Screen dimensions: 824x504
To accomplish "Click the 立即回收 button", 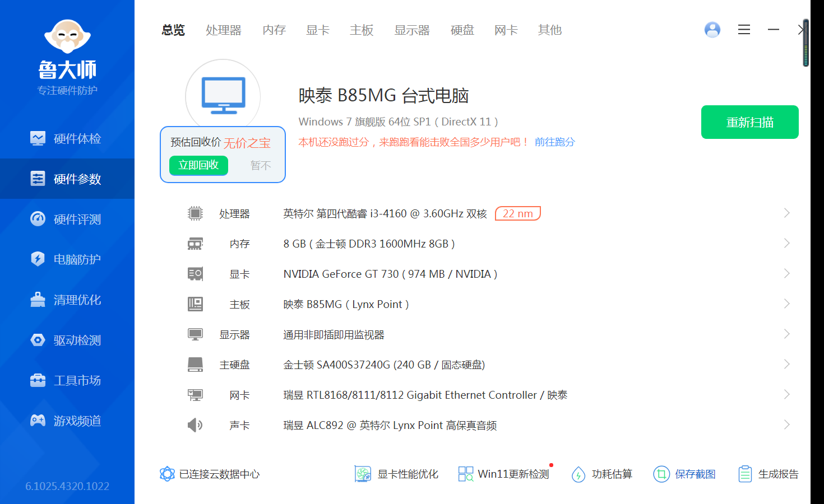I will tap(198, 165).
